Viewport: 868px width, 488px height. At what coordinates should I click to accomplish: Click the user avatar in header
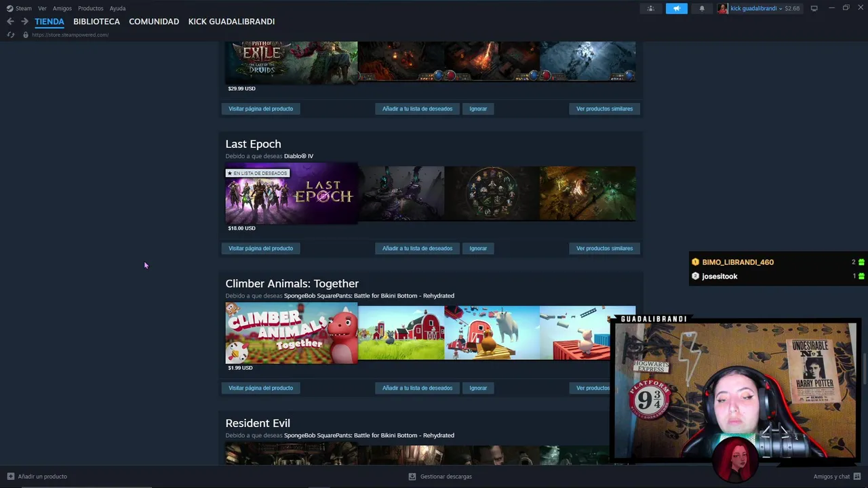tap(723, 8)
